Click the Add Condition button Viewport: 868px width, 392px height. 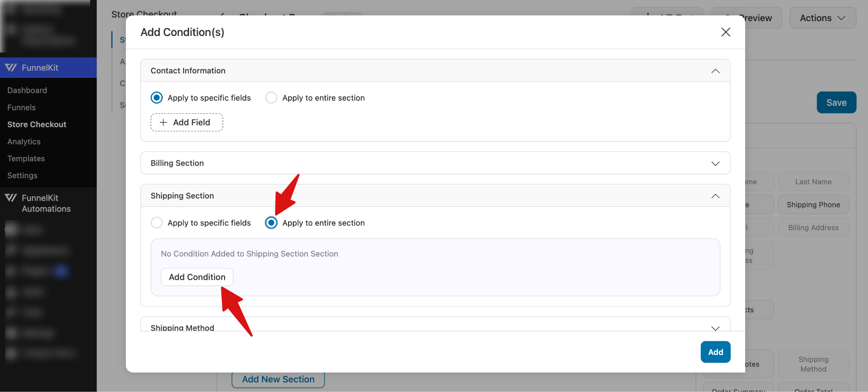(x=197, y=277)
